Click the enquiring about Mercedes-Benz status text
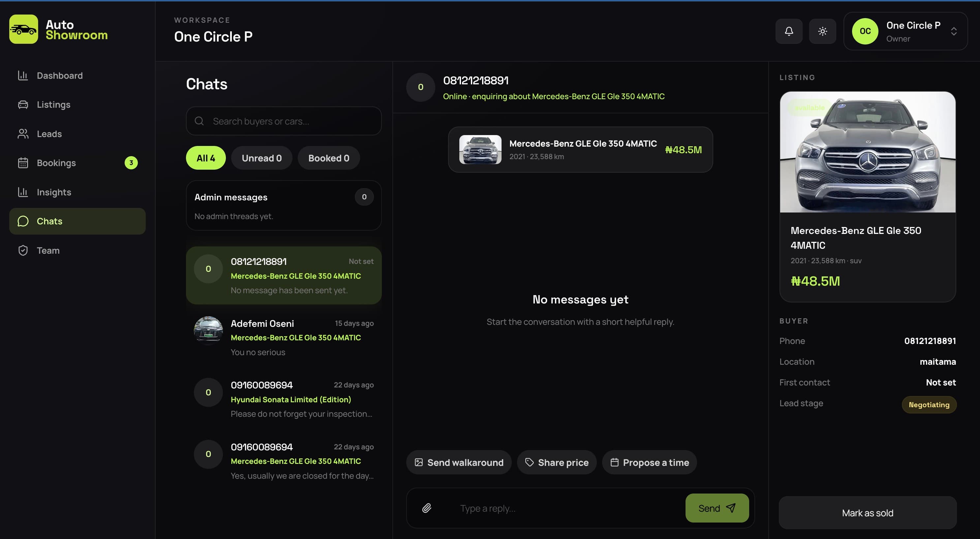Viewport: 980px width, 539px height. coord(554,96)
